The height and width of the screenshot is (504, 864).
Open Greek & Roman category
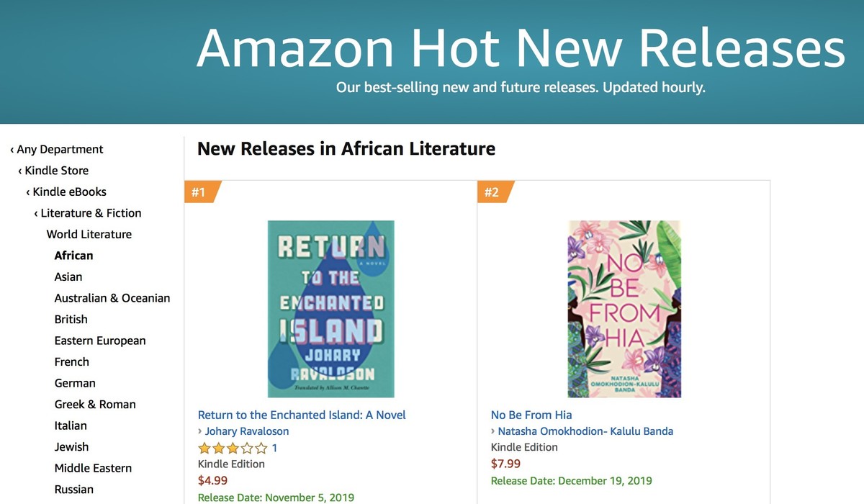click(x=95, y=405)
